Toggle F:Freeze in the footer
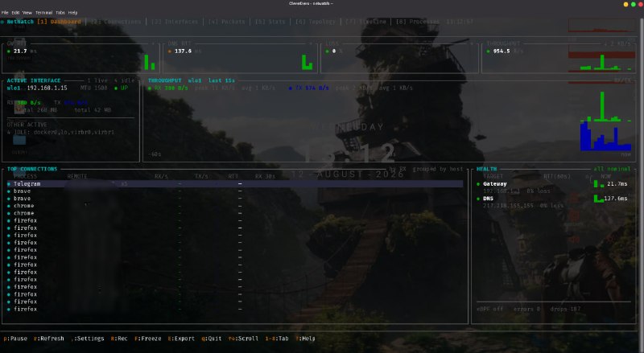 (x=148, y=339)
